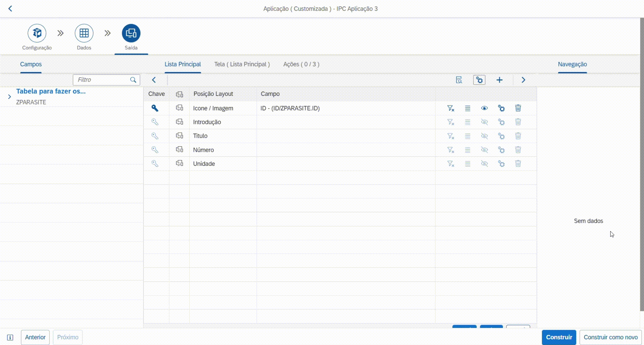
Task: Click the Construir button
Action: click(x=559, y=337)
